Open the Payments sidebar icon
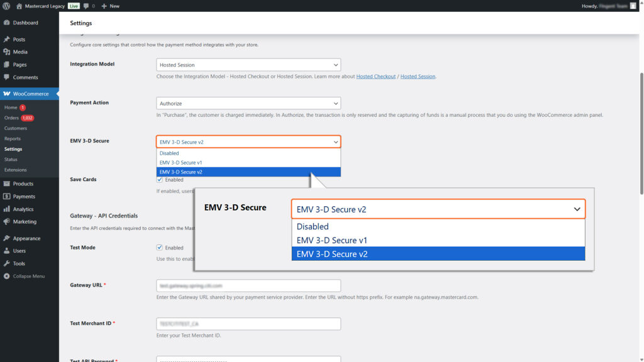Image resolution: width=644 pixels, height=362 pixels. tap(6, 196)
